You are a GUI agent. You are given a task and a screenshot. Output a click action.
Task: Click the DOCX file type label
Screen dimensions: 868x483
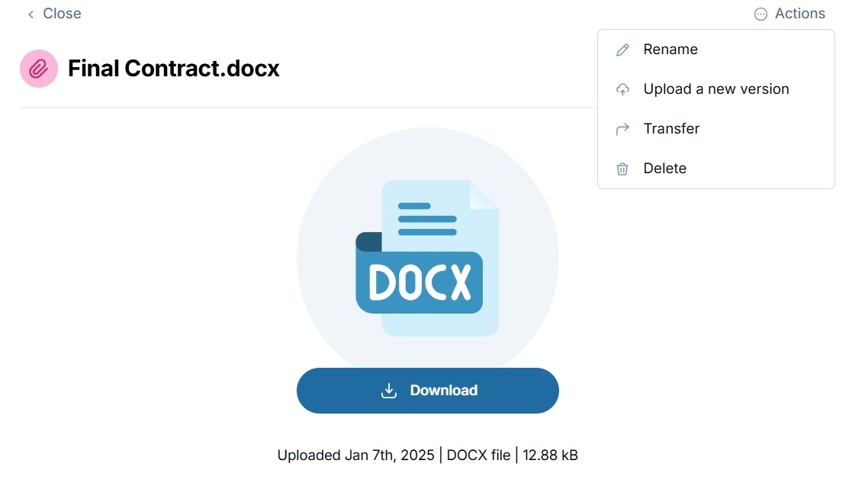pyautogui.click(x=478, y=456)
